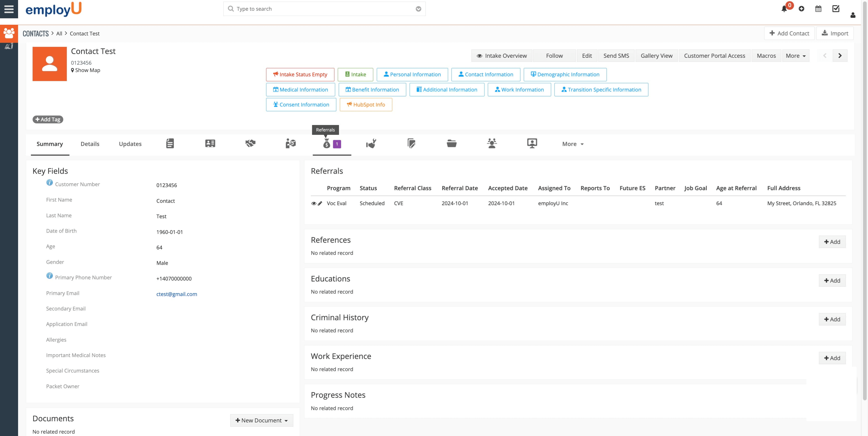This screenshot has width=868, height=436.
Task: Open the calendar icon in the top bar
Action: click(818, 9)
